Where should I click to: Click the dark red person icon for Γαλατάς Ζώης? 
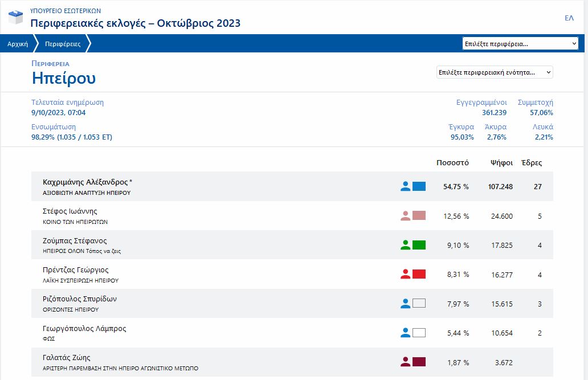[405, 362]
